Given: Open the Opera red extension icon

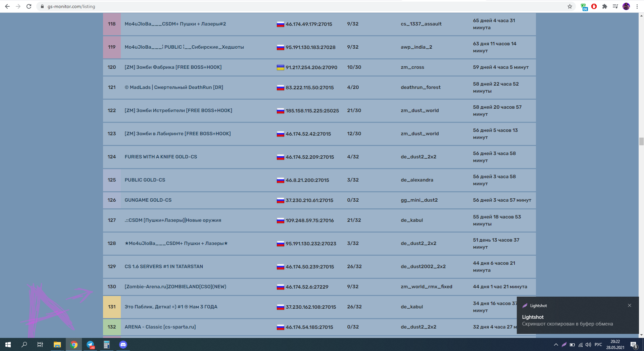Looking at the screenshot, I should point(594,6).
